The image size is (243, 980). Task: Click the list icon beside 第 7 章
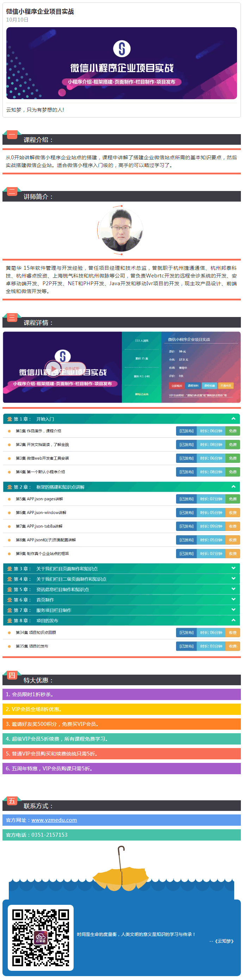10,610
